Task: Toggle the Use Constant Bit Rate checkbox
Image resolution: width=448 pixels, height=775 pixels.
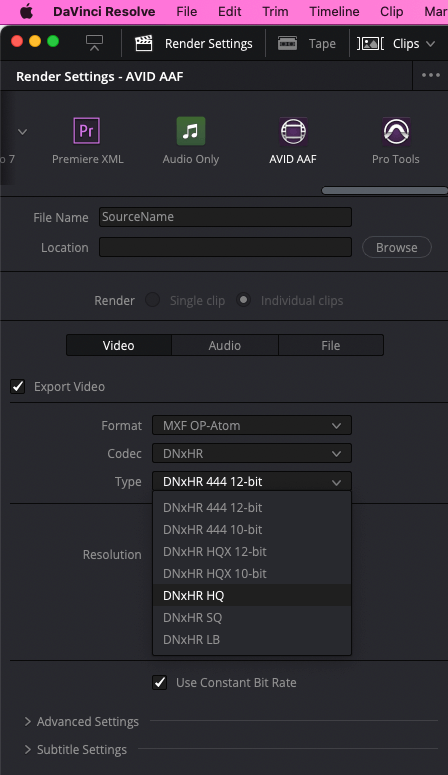Action: [159, 683]
